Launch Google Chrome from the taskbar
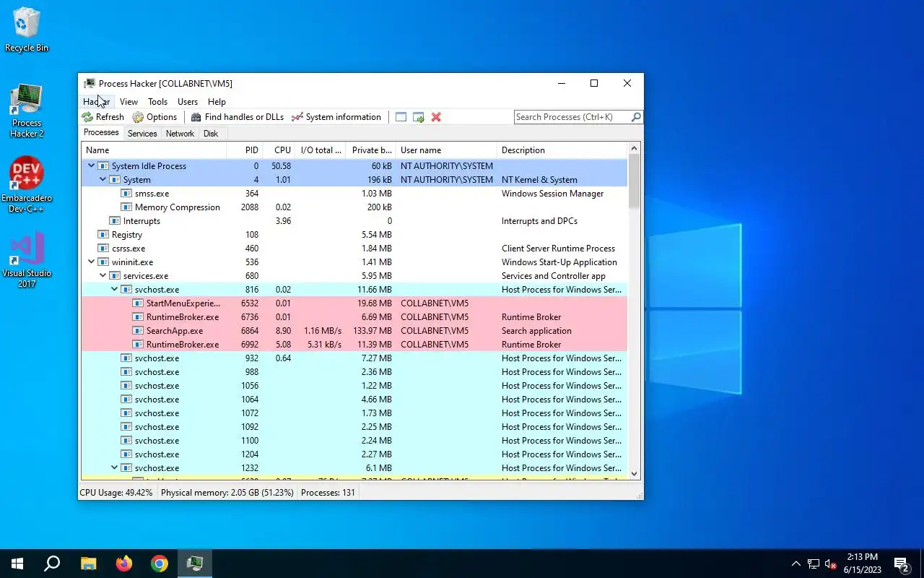Image resolution: width=924 pixels, height=578 pixels. point(160,564)
